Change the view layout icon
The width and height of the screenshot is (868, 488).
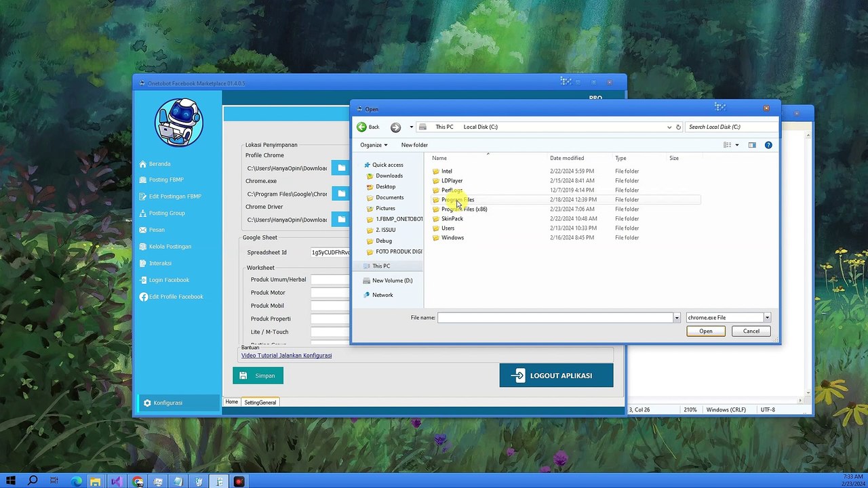tap(727, 145)
